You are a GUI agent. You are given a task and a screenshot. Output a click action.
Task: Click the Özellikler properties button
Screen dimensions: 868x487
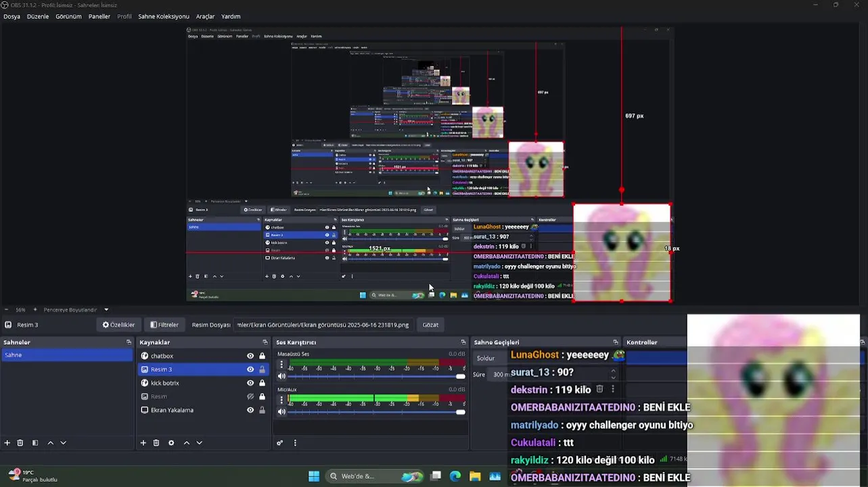pos(118,325)
